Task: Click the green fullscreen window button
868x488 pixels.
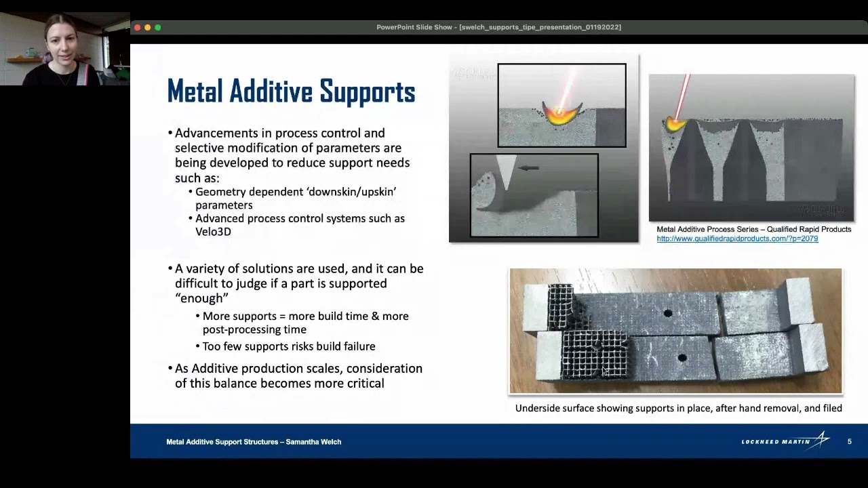Action: [158, 27]
